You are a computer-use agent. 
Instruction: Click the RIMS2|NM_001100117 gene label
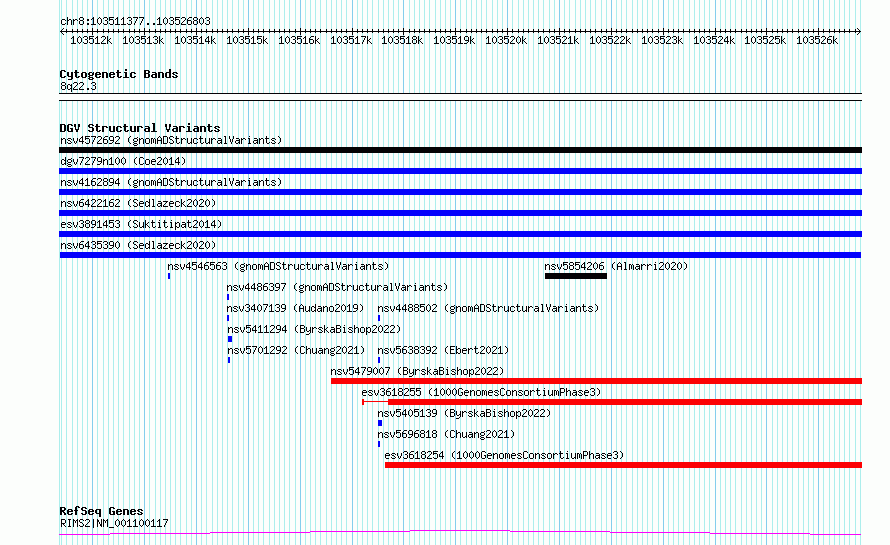coord(114,523)
